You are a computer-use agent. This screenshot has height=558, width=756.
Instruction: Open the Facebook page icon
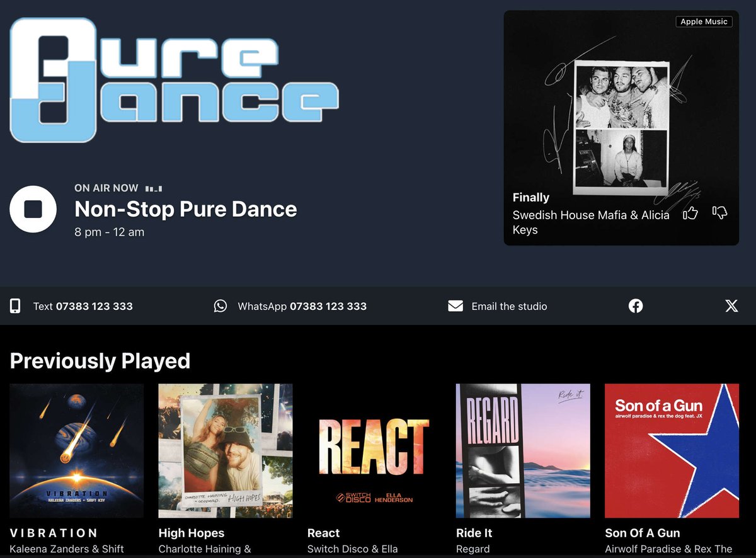pos(636,306)
